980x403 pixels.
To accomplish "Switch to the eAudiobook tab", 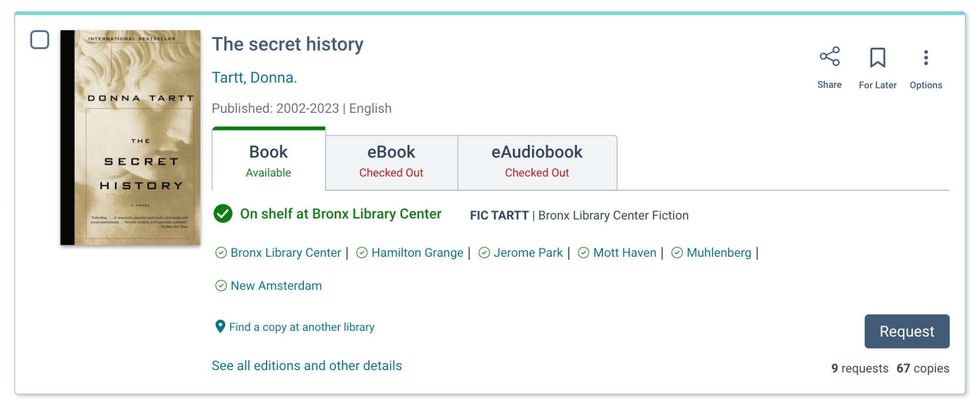I will (536, 162).
